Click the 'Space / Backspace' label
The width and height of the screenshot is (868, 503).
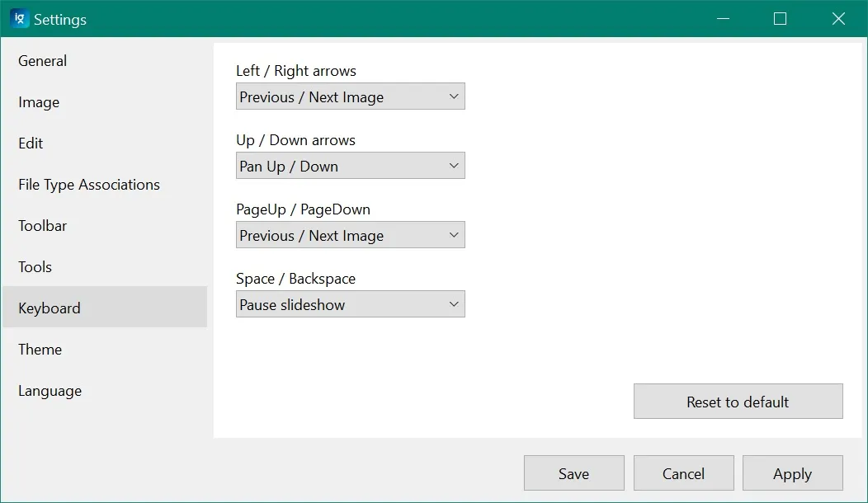(295, 279)
